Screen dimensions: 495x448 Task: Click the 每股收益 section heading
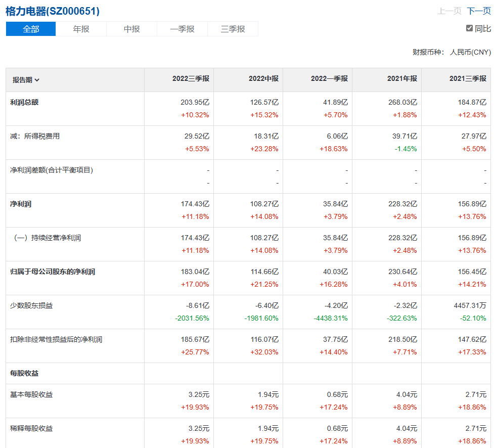24,374
